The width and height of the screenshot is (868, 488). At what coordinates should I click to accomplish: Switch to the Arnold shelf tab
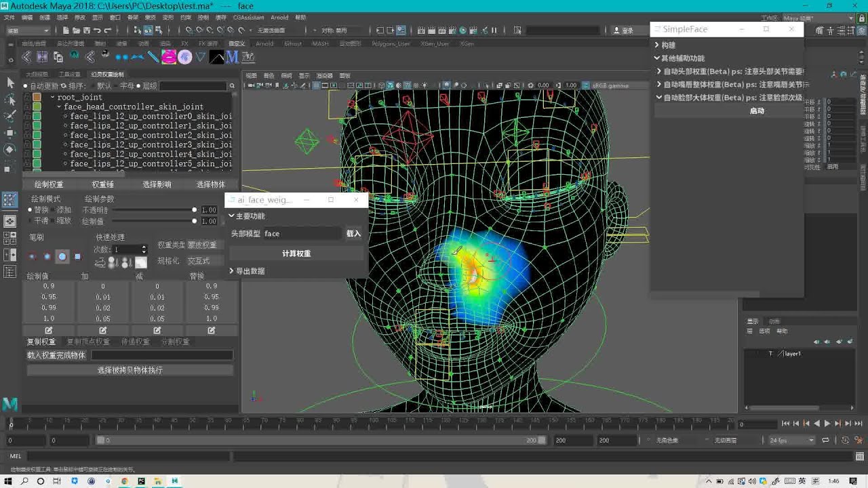pos(264,43)
